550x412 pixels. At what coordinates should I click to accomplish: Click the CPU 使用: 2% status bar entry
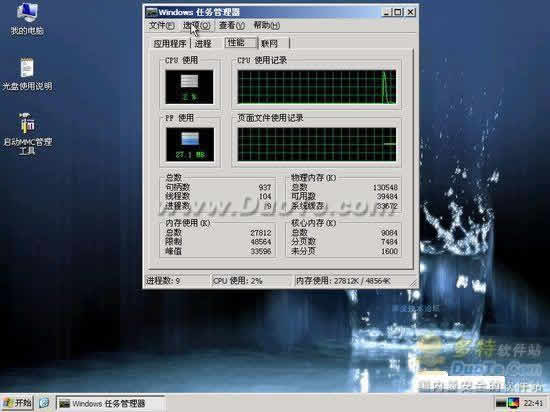[x=251, y=281]
